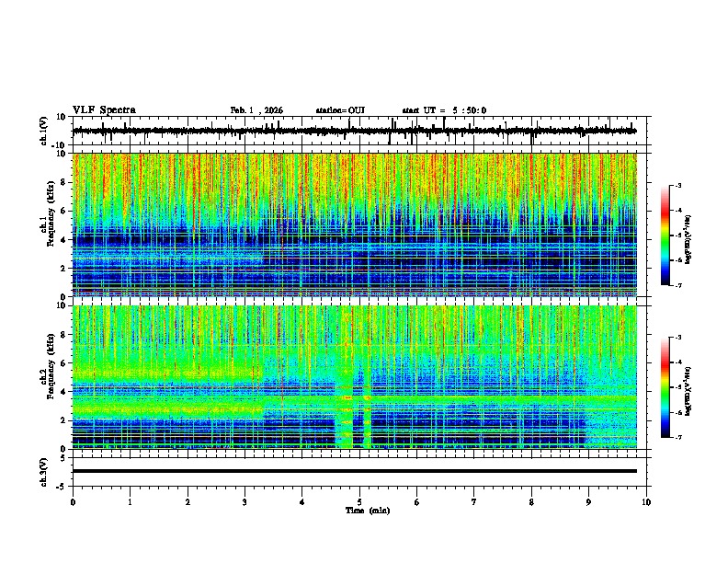Click time axis tick label "4"
This screenshot has width=728, height=563.
[302, 502]
